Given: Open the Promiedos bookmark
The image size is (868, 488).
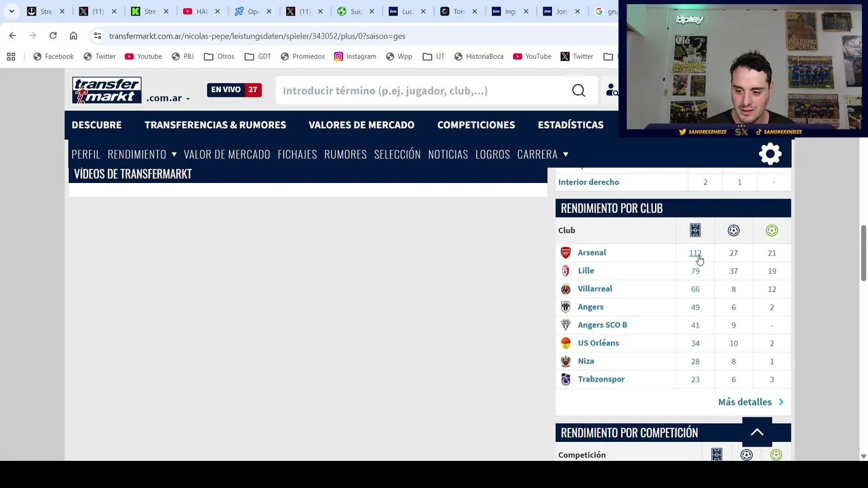Looking at the screenshot, I should 302,56.
